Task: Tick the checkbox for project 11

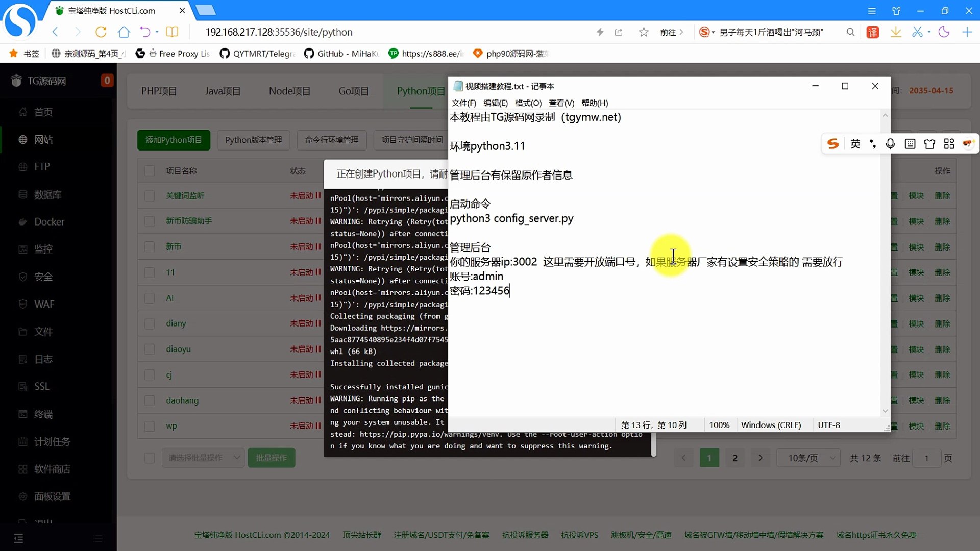Action: tap(150, 272)
